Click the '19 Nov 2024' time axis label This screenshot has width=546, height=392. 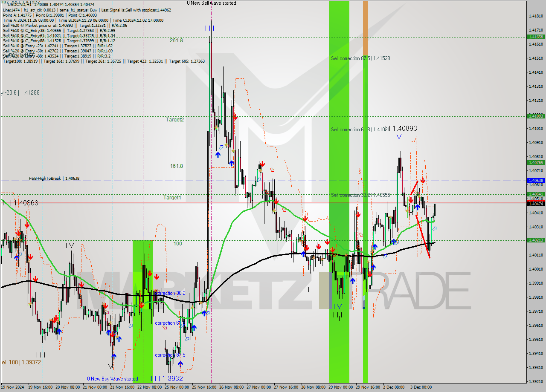(12, 387)
